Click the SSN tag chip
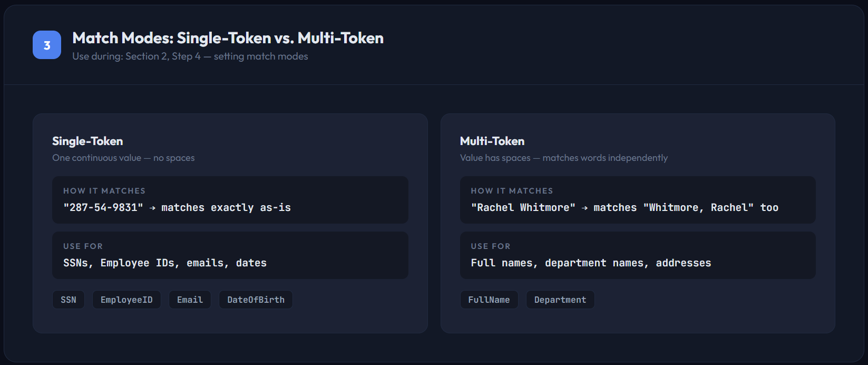Viewport: 868px width, 365px height. (x=69, y=300)
